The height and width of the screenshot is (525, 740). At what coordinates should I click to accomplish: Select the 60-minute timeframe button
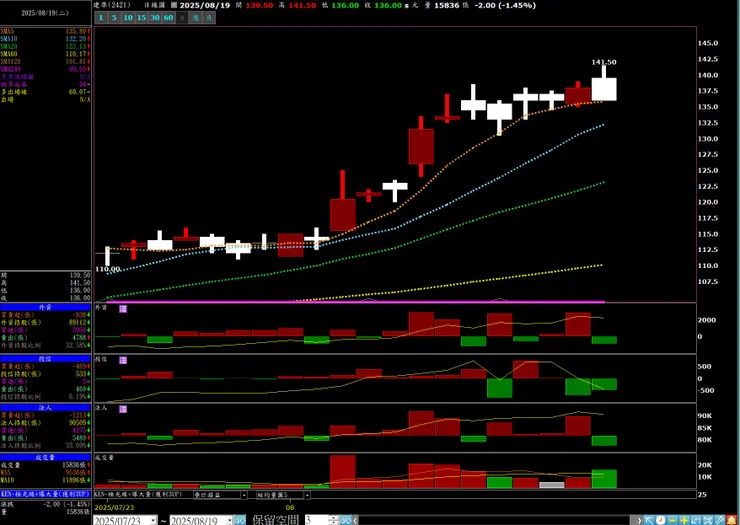tap(168, 17)
